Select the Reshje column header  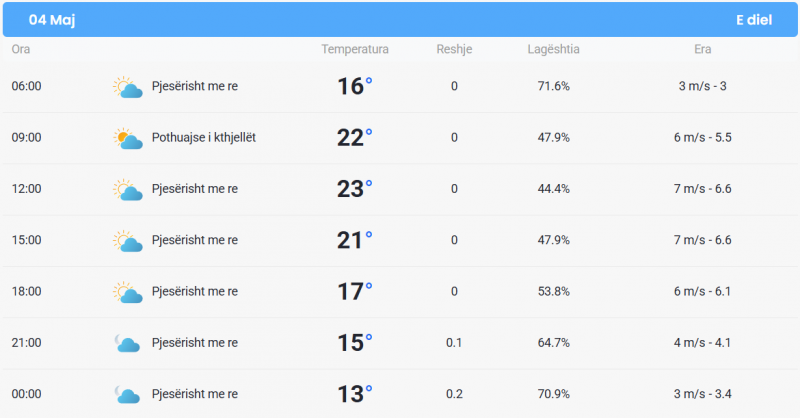coord(454,50)
